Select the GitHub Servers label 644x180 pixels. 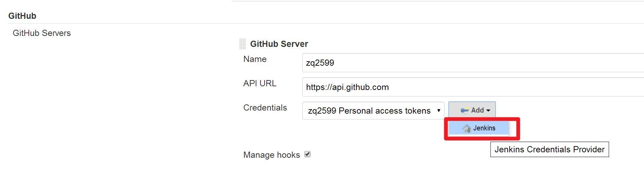click(x=42, y=33)
